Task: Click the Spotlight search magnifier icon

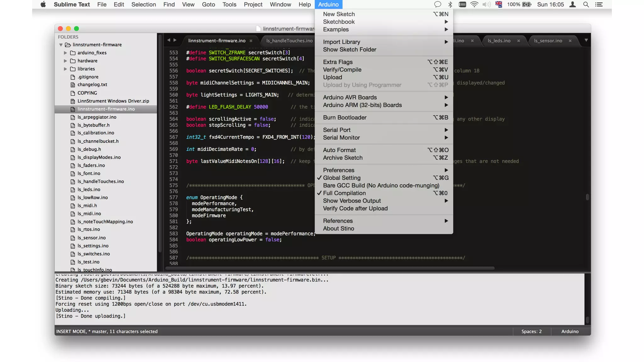Action: pyautogui.click(x=586, y=4)
